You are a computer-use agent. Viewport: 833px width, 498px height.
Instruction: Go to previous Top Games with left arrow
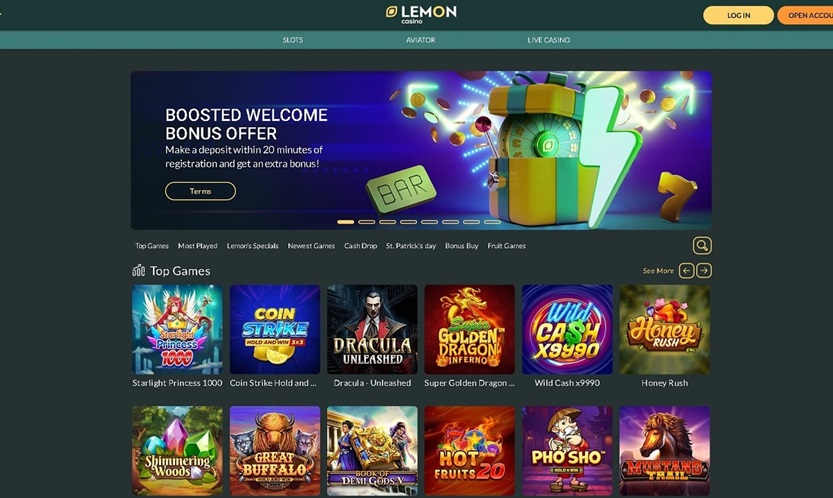click(x=686, y=271)
